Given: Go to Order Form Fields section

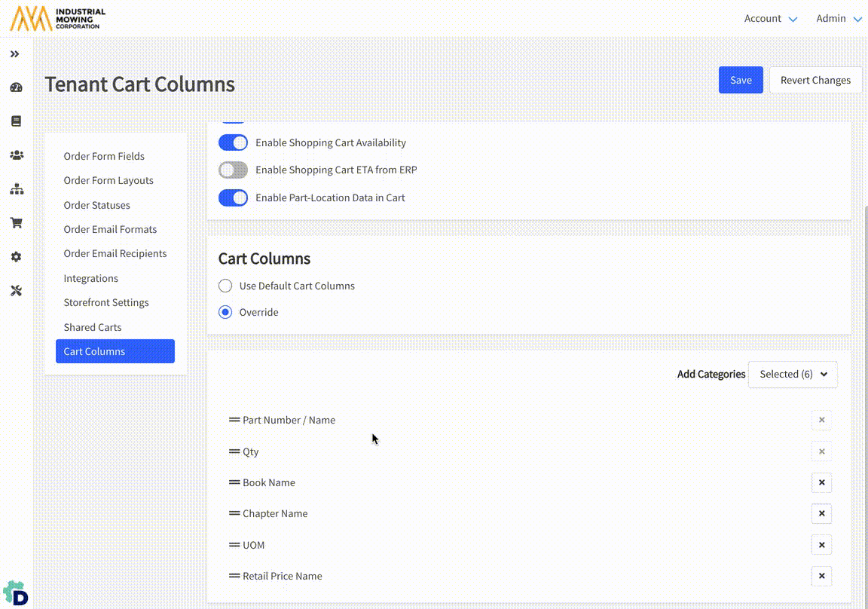Looking at the screenshot, I should coord(104,156).
